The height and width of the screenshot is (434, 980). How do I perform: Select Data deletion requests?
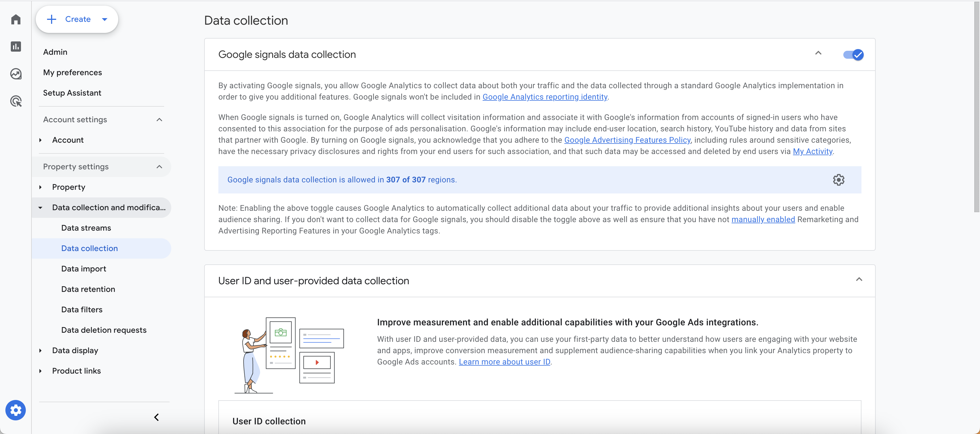pyautogui.click(x=104, y=330)
